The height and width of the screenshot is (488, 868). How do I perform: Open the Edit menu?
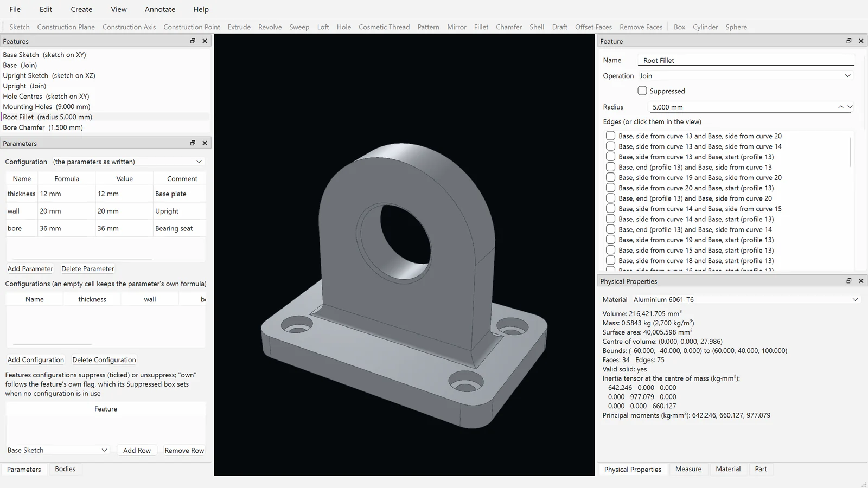[46, 9]
